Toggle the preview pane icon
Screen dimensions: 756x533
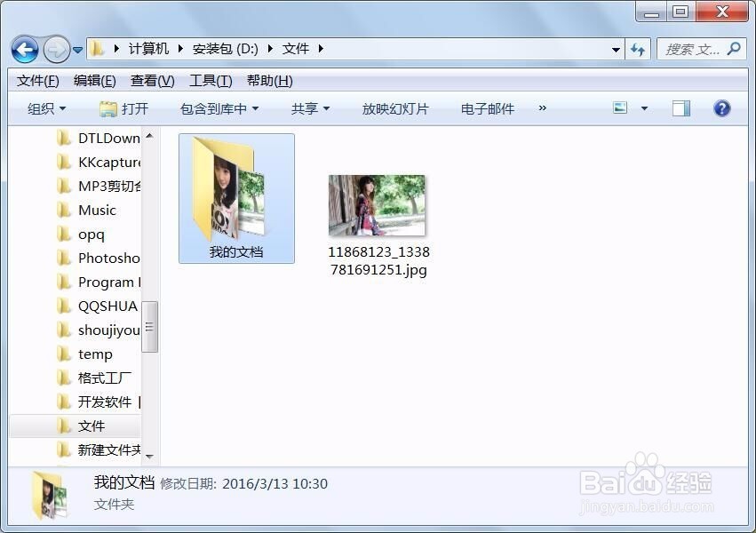[x=680, y=108]
